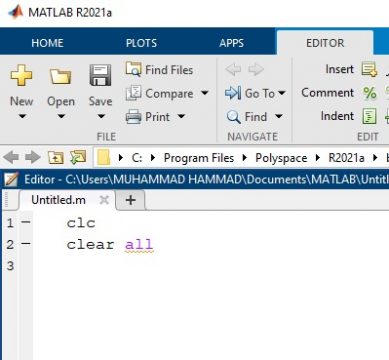Click the Open folder icon

point(60,76)
